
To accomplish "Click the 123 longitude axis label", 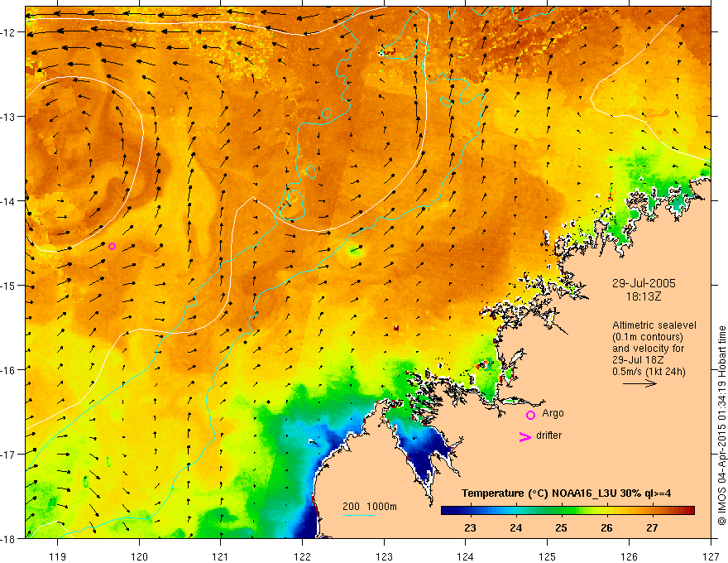I will [x=384, y=556].
